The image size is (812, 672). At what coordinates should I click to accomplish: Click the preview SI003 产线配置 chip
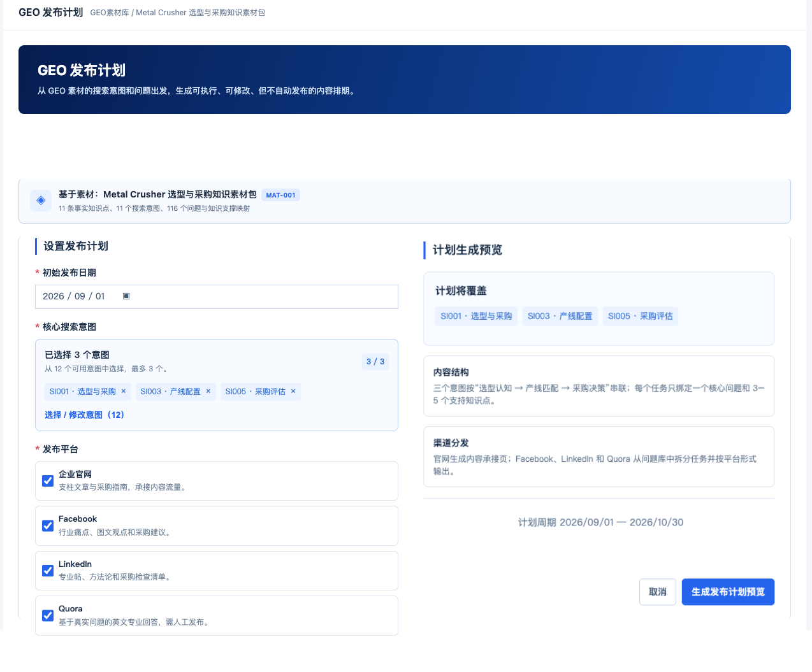pyautogui.click(x=560, y=316)
